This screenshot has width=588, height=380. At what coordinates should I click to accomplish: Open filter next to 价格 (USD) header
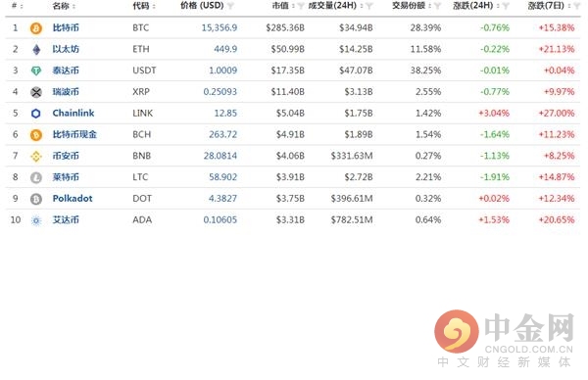tap(230, 6)
